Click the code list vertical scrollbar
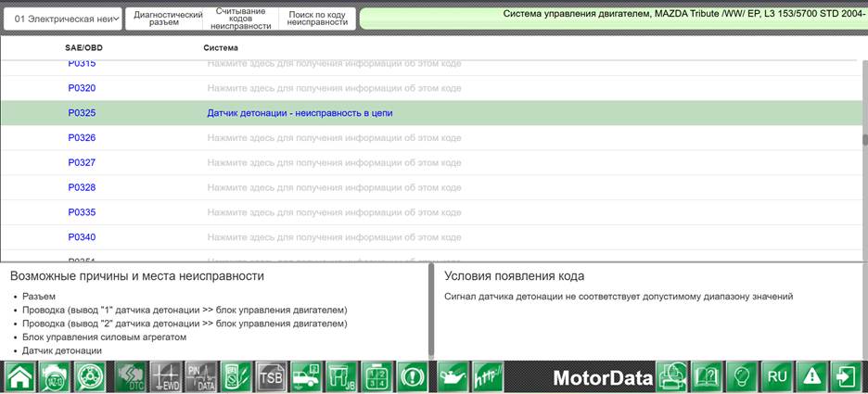Image resolution: width=868 pixels, height=394 pixels. 864,160
